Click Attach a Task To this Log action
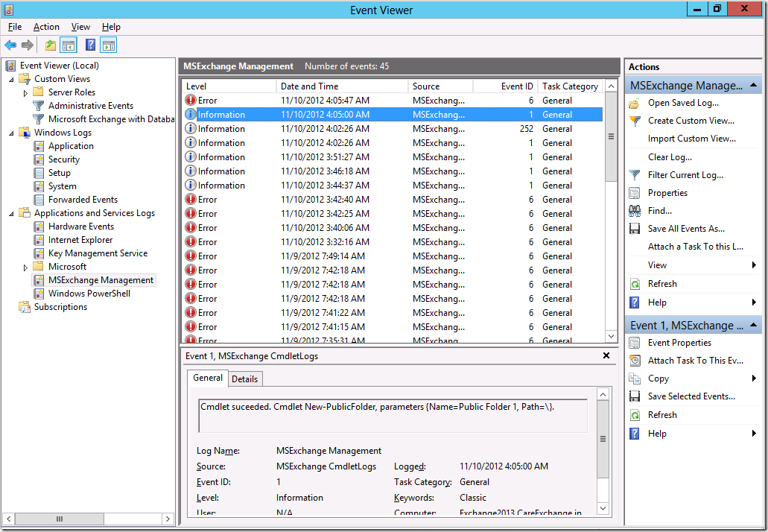768x532 pixels. click(696, 247)
